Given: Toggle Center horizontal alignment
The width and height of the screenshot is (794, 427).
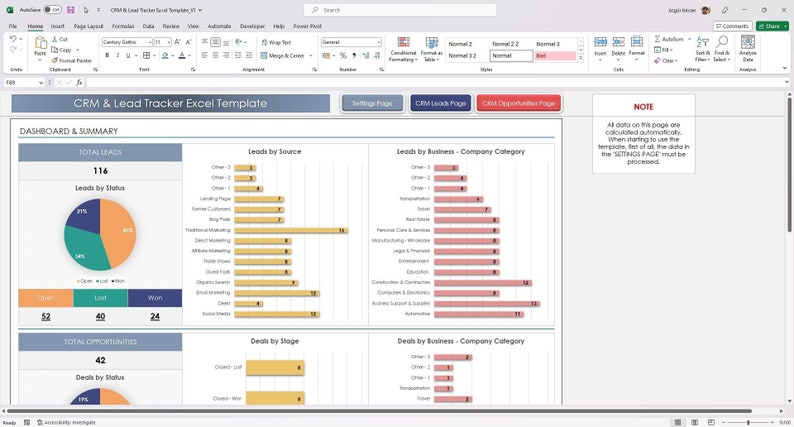Looking at the screenshot, I should [x=215, y=55].
